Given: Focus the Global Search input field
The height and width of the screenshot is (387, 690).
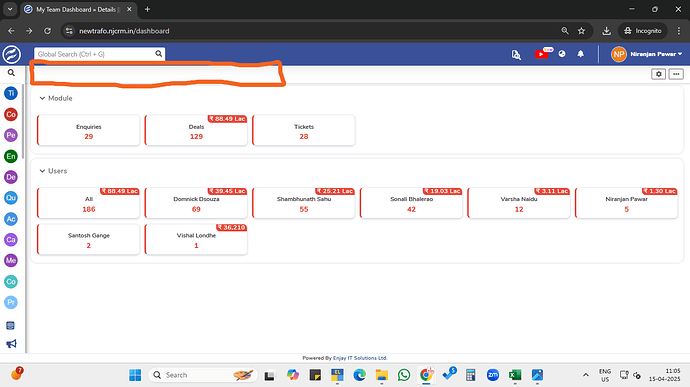Looking at the screenshot, I should coord(95,54).
